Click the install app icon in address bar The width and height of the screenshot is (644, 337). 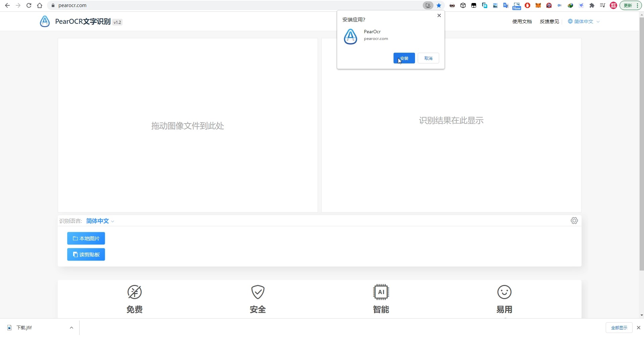click(x=428, y=5)
